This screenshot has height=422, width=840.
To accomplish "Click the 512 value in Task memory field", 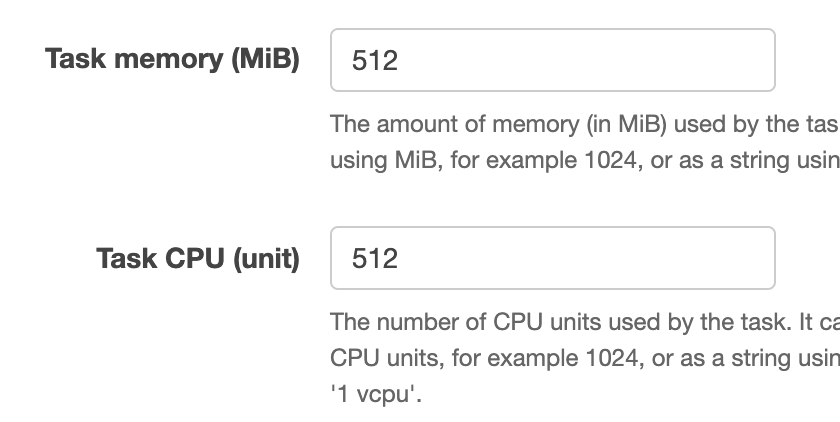I will coord(374,61).
